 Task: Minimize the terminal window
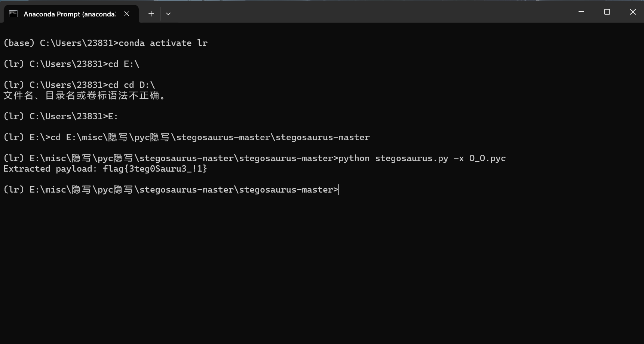(581, 12)
